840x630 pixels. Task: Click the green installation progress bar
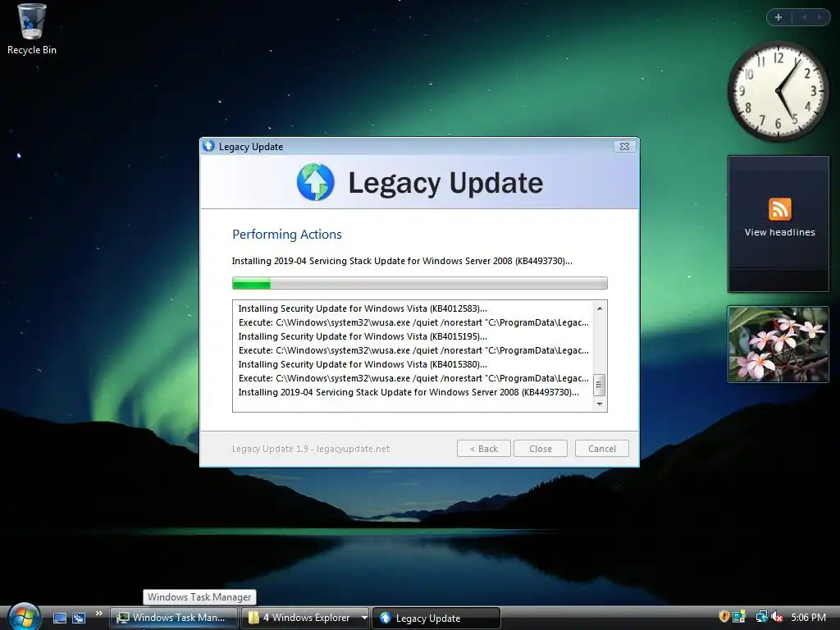419,283
